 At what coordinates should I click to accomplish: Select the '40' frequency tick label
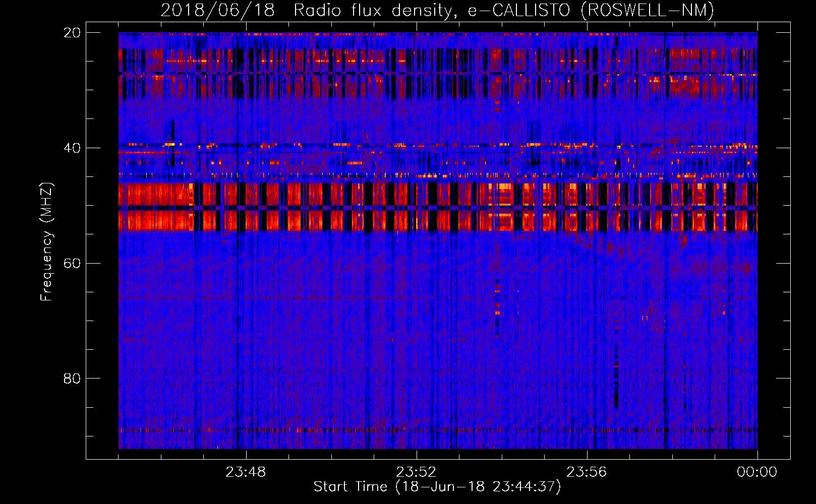tap(72, 148)
